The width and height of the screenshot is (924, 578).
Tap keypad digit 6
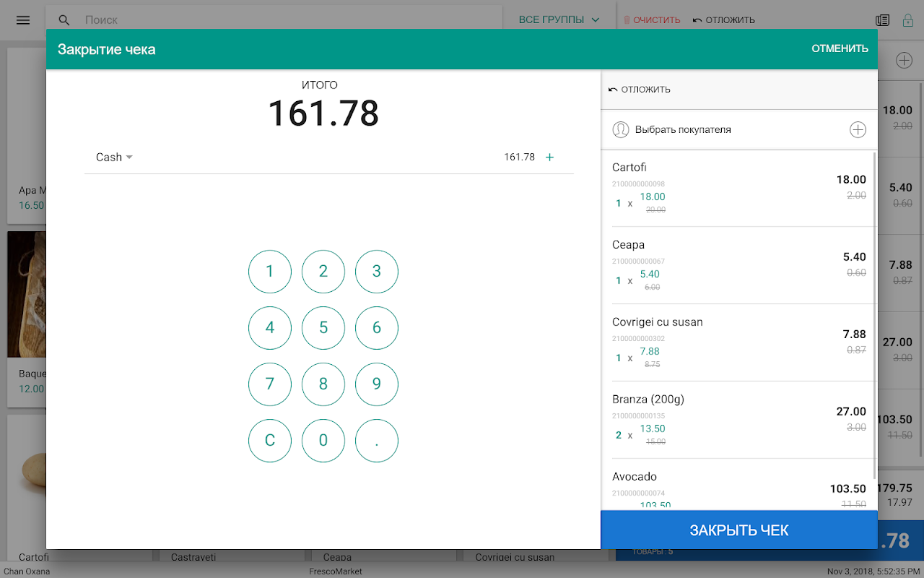377,328
